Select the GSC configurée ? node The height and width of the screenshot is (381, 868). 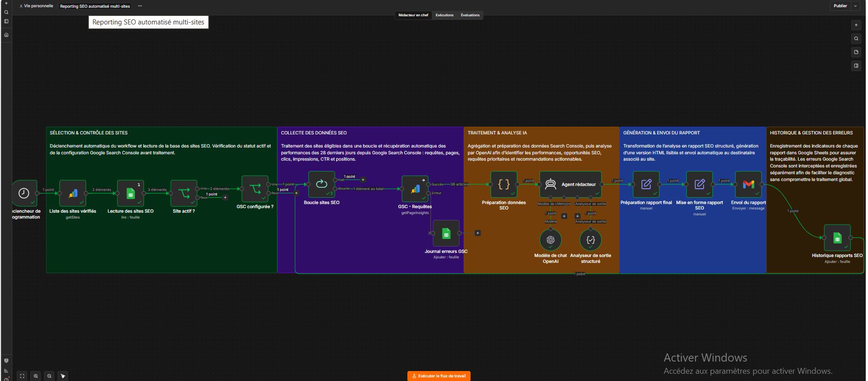tap(255, 189)
